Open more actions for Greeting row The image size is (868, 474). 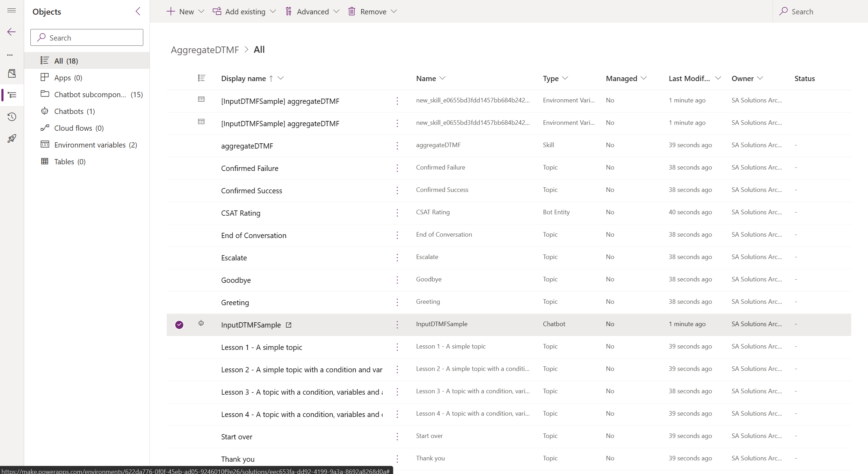(397, 302)
